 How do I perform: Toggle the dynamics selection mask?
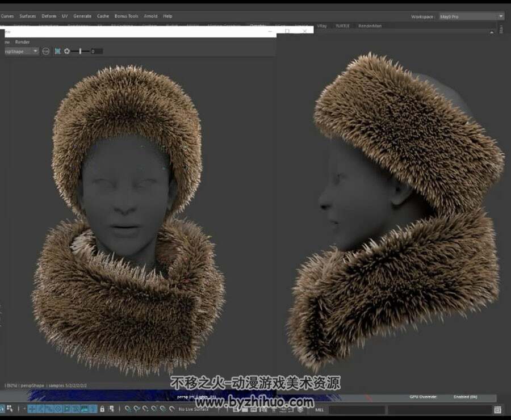pyautogui.click(x=76, y=409)
